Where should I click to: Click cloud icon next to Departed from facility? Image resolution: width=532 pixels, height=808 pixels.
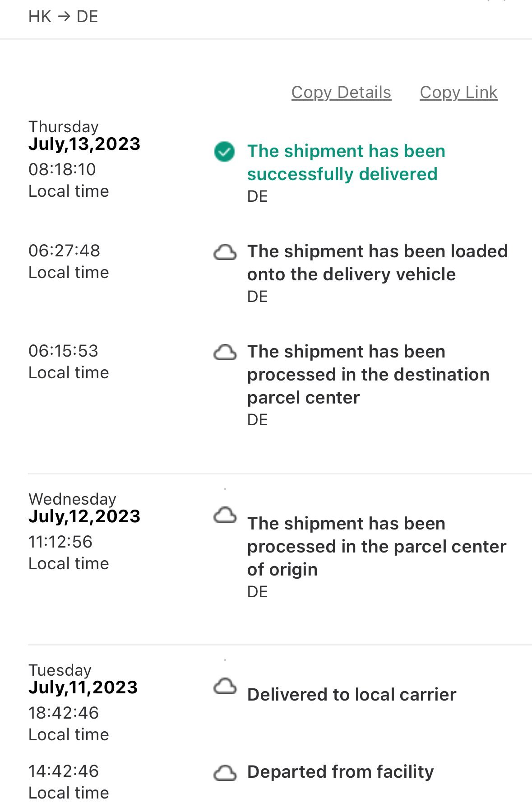(225, 773)
